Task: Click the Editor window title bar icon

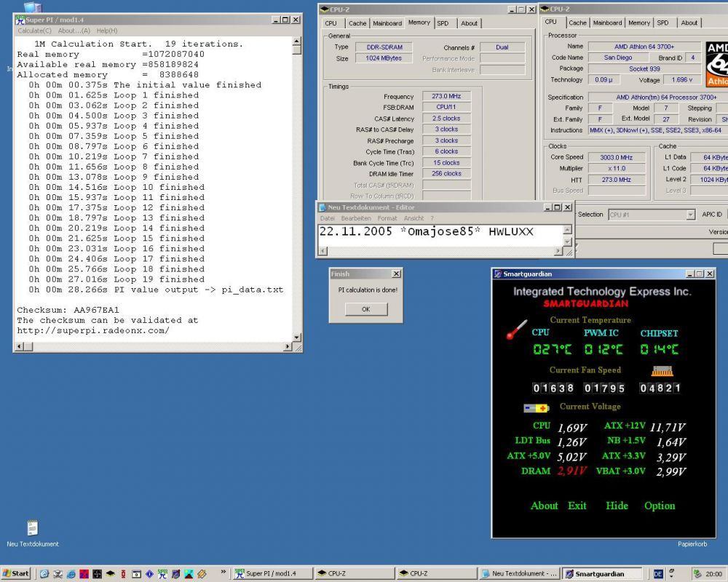Action: click(323, 207)
